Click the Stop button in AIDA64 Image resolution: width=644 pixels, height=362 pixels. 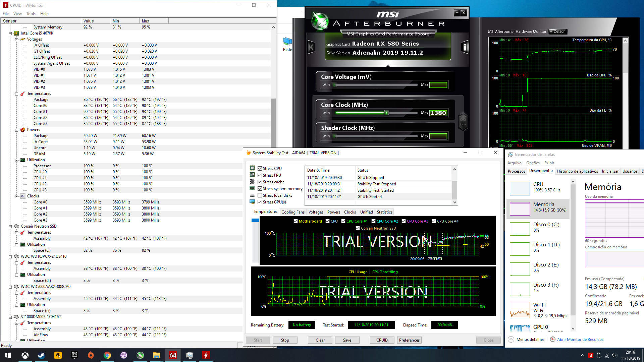(x=285, y=340)
